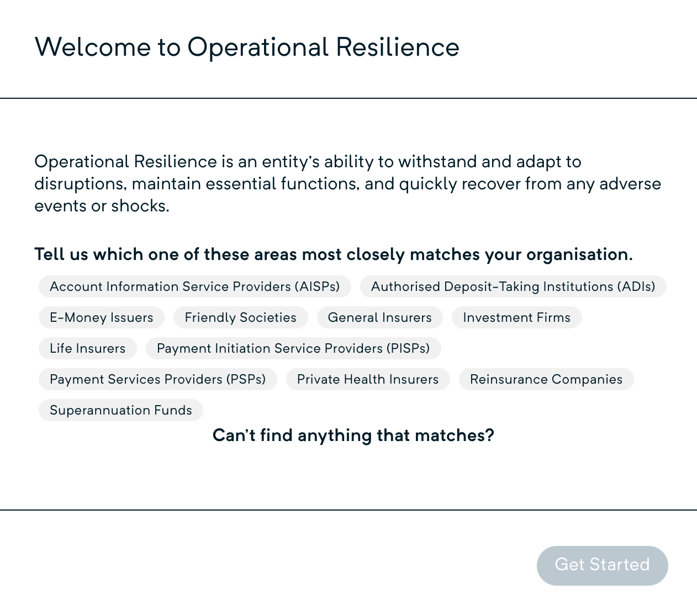The height and width of the screenshot is (616, 697).
Task: Select the Investment Firms chip
Action: click(x=516, y=317)
